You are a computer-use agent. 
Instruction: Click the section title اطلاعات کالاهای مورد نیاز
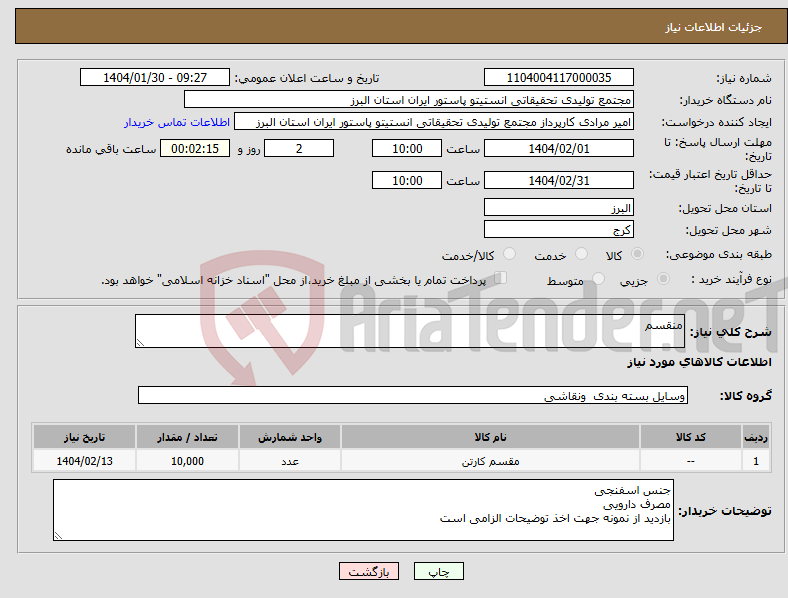(699, 362)
